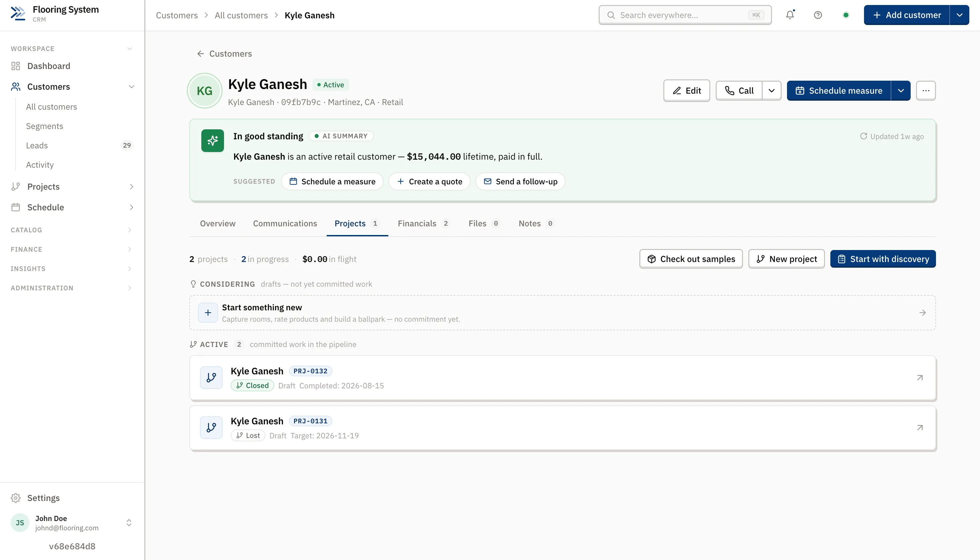Click the New project button
Viewport: 980px width, 560px height.
coord(787,259)
